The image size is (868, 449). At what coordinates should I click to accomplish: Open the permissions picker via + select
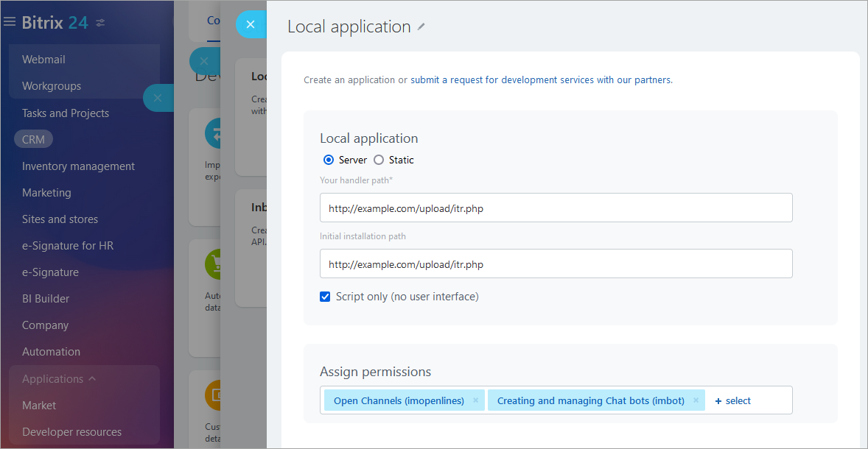coord(732,400)
